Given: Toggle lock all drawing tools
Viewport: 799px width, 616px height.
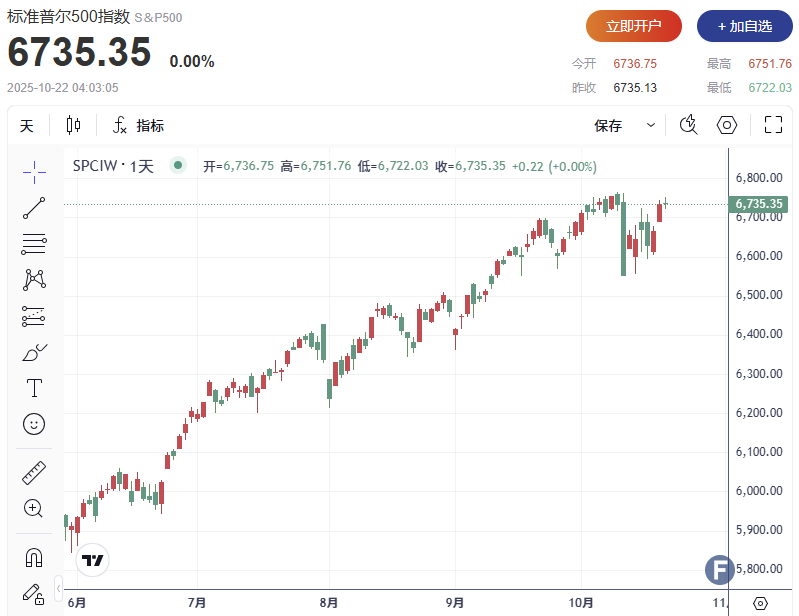Looking at the screenshot, I should click(x=34, y=593).
